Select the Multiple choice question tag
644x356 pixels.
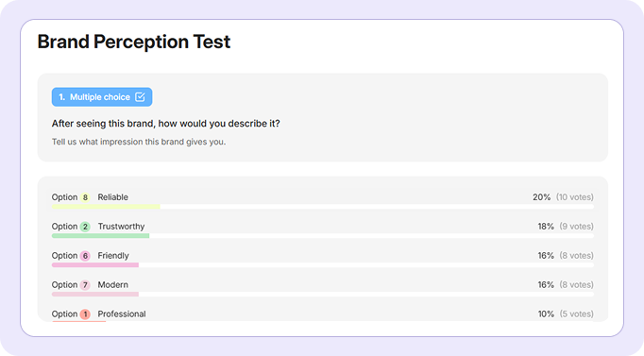pos(102,97)
